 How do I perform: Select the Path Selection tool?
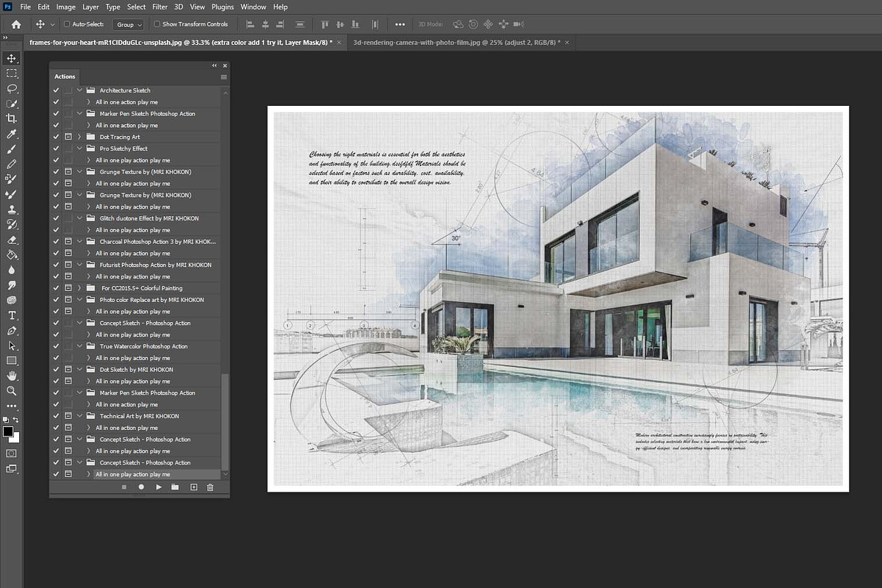pos(11,345)
